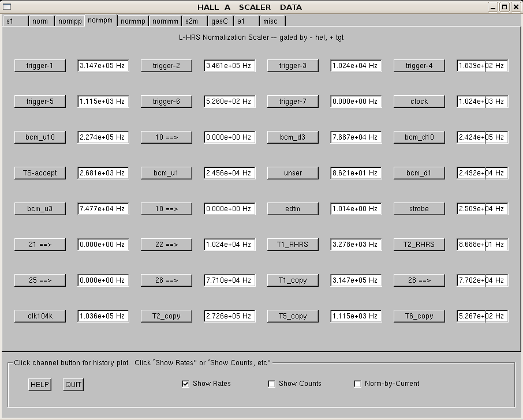Click the clock channel button

[x=419, y=102]
